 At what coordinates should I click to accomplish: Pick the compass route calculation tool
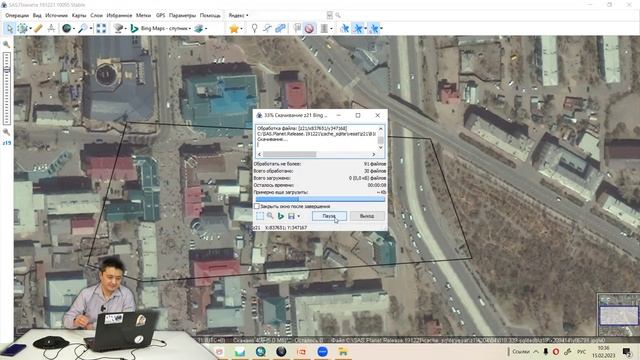pos(51,28)
